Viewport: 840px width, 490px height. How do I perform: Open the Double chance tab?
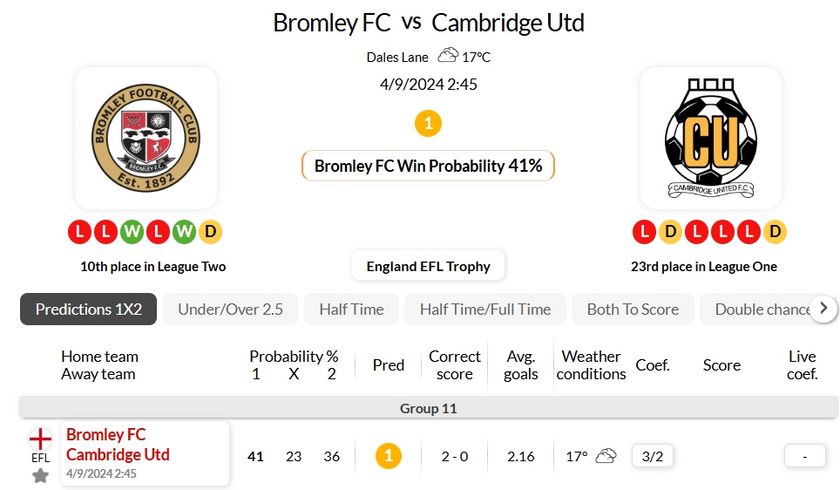point(761,309)
